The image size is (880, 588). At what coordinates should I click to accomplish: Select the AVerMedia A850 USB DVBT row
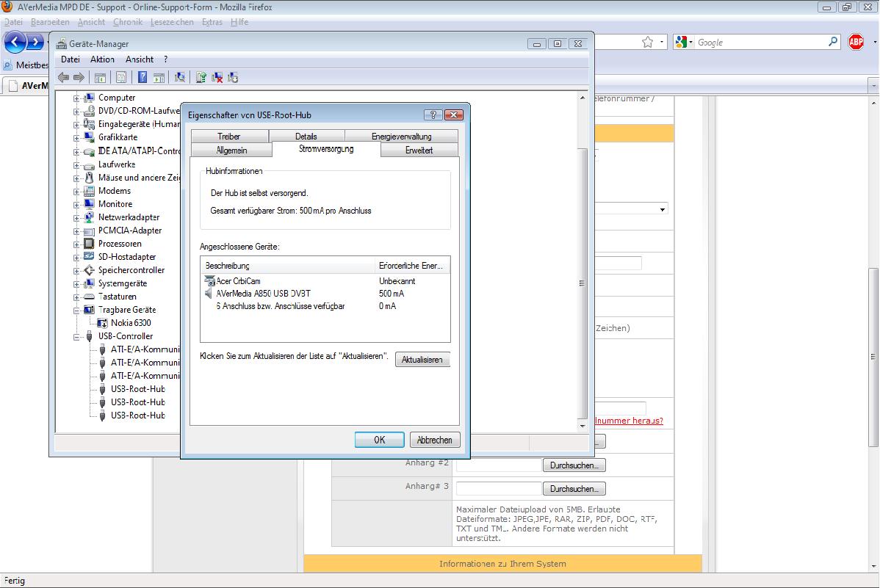[325, 294]
